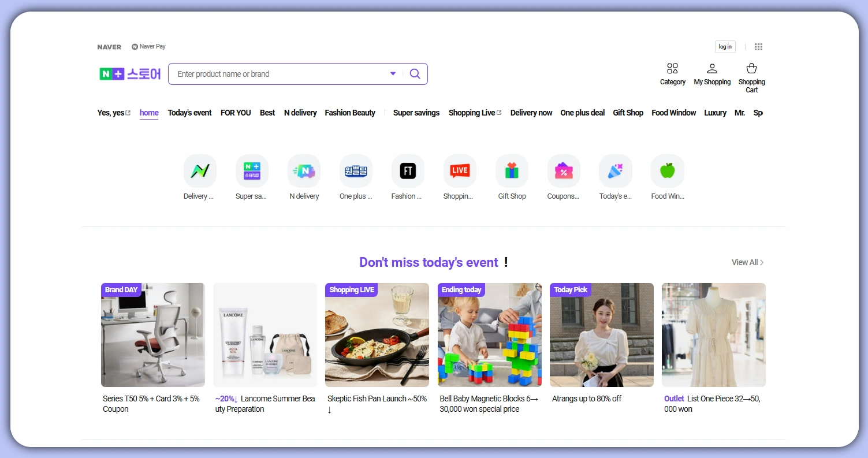Click the search magnifier icon

tap(415, 73)
